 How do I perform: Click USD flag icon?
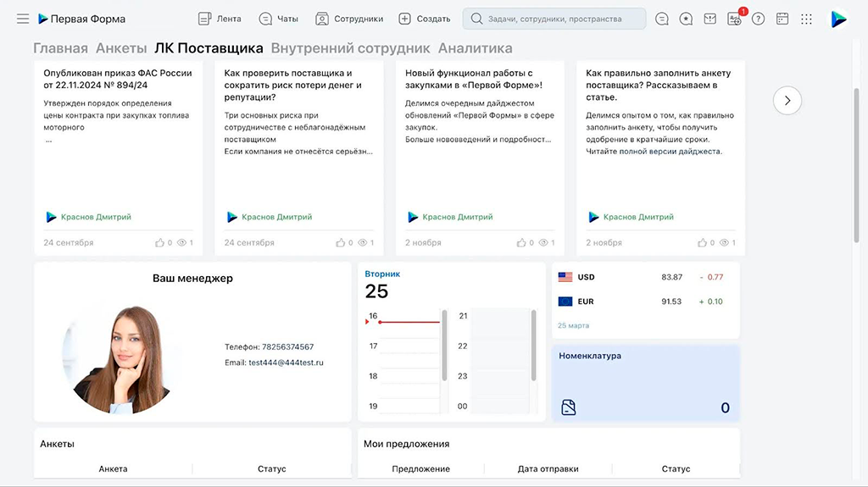(x=565, y=277)
